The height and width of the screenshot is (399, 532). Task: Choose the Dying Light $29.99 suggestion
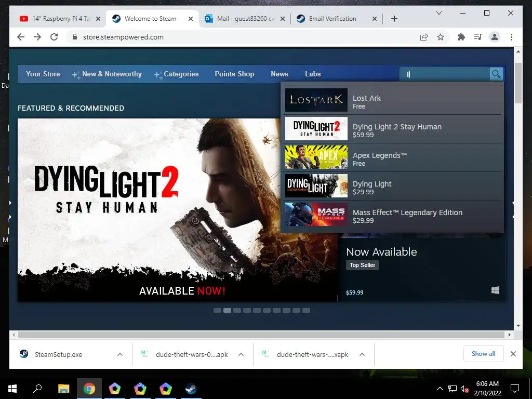(x=393, y=186)
